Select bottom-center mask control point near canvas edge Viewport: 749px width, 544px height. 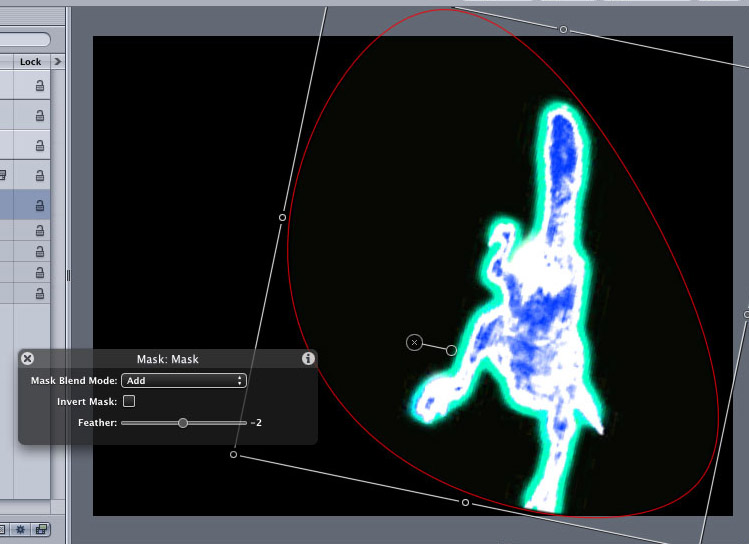(x=465, y=502)
